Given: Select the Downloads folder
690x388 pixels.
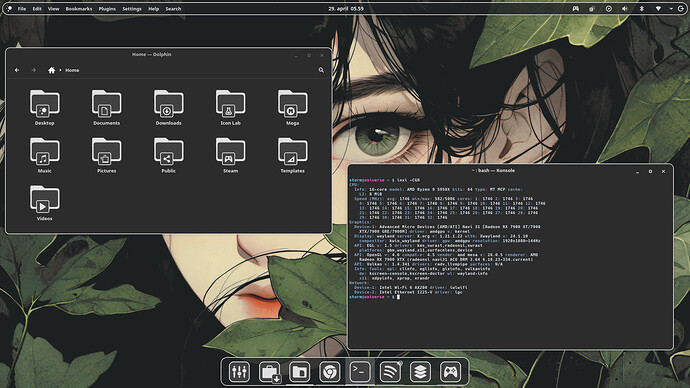Looking at the screenshot, I should coord(169,108).
